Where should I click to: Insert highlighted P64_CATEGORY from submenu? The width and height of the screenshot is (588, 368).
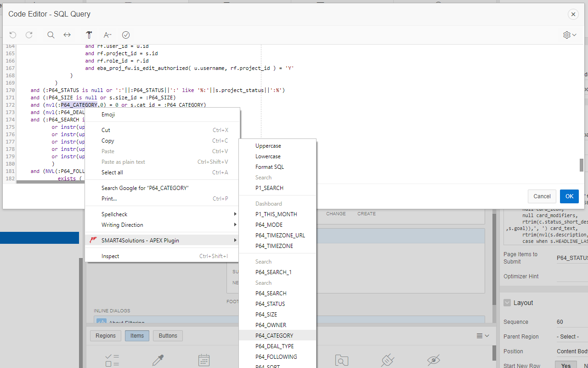pos(277,336)
